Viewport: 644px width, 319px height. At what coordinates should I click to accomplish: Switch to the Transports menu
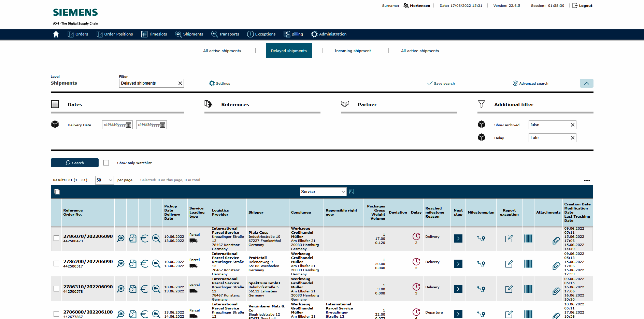225,34
